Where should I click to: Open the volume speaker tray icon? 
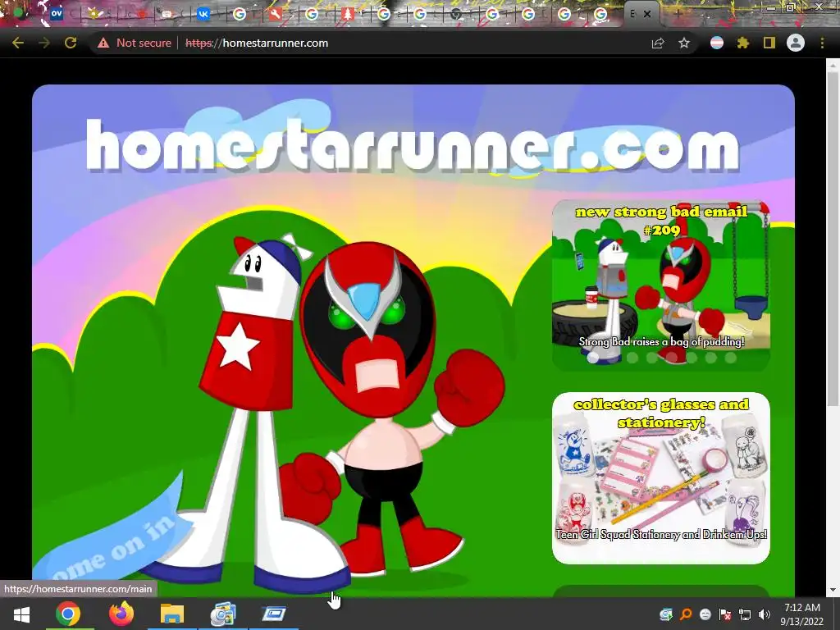pos(765,614)
